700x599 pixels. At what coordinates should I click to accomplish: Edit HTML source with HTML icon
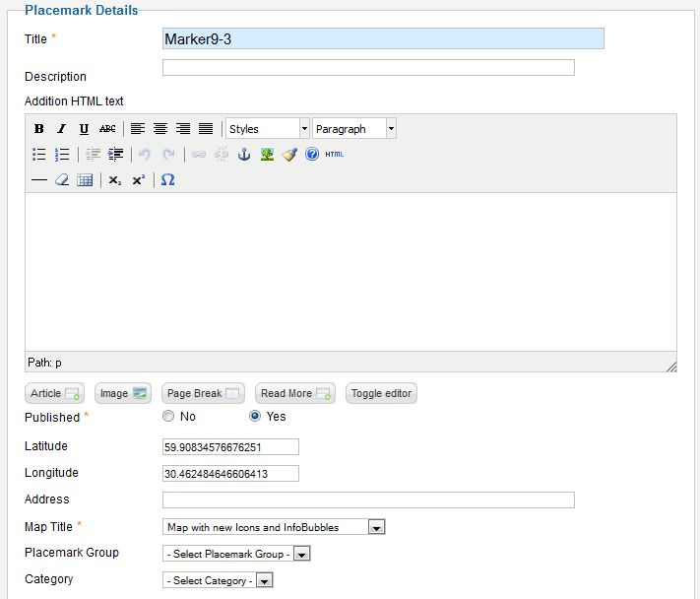tap(334, 155)
